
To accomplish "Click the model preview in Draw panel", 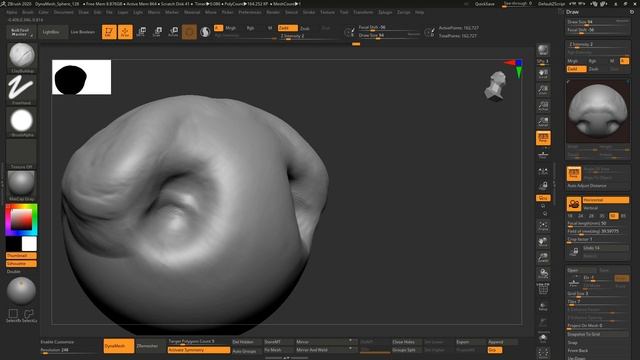I will tap(598, 111).
